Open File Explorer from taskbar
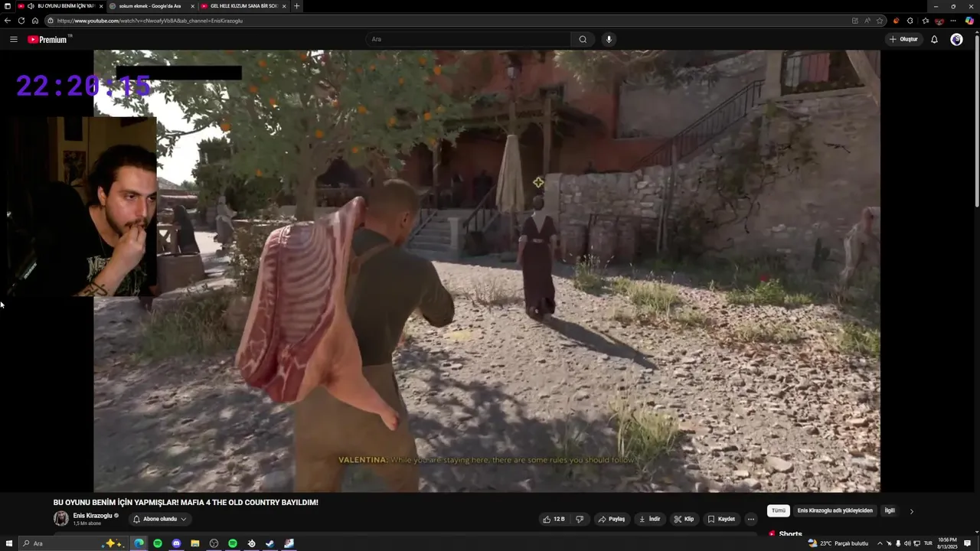The width and height of the screenshot is (980, 551). [195, 543]
